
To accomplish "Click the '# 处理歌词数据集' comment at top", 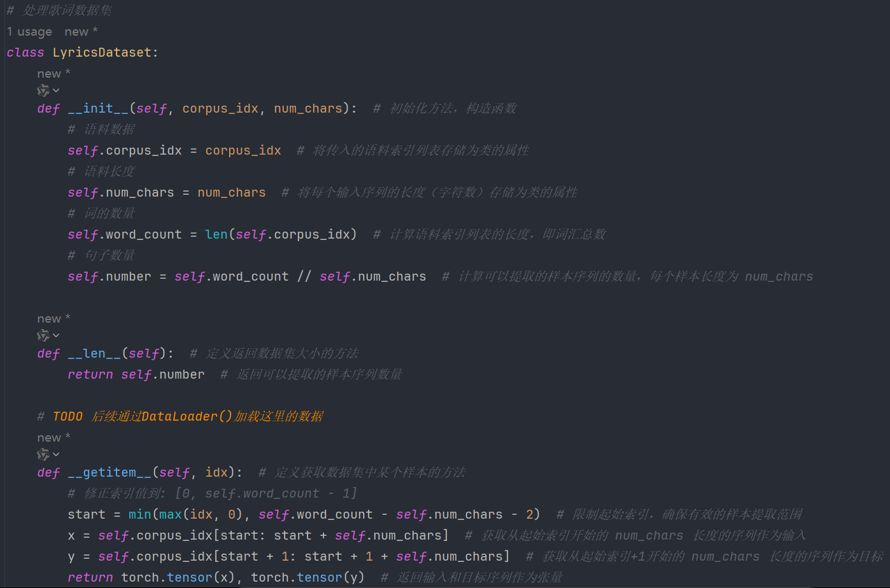I will [x=59, y=11].
